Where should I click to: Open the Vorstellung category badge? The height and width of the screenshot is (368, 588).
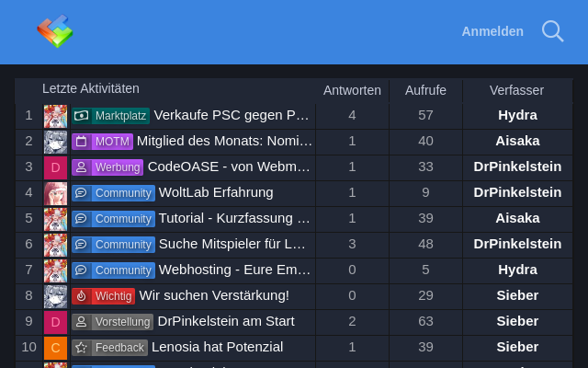tap(112, 322)
